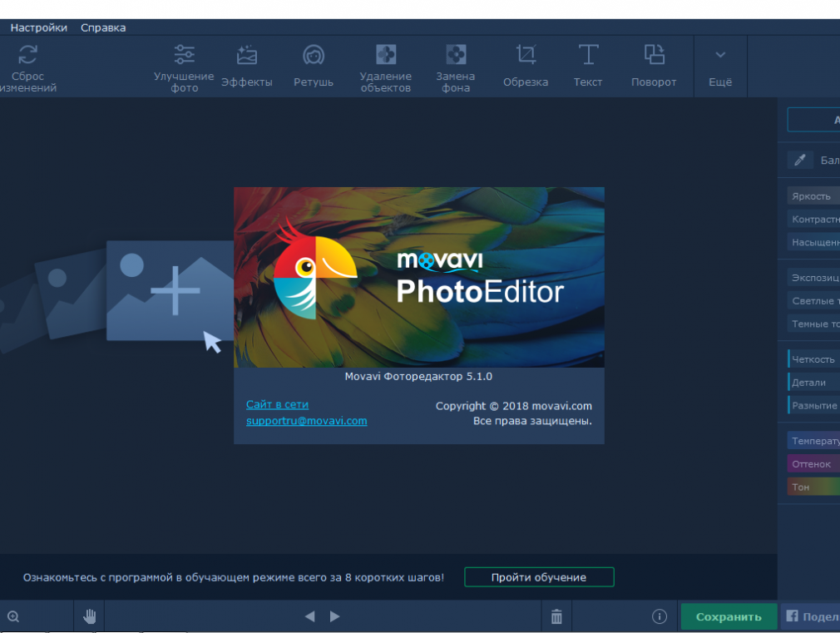Click the Все права защищены text
Image resolution: width=840 pixels, height=633 pixels.
(532, 421)
